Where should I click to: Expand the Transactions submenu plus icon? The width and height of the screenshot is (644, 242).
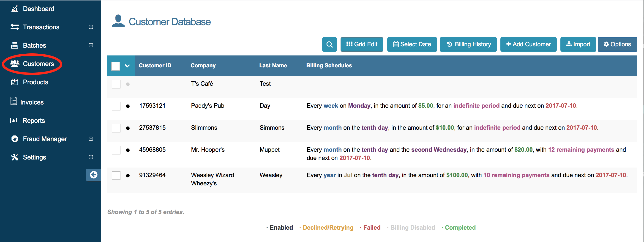point(91,27)
